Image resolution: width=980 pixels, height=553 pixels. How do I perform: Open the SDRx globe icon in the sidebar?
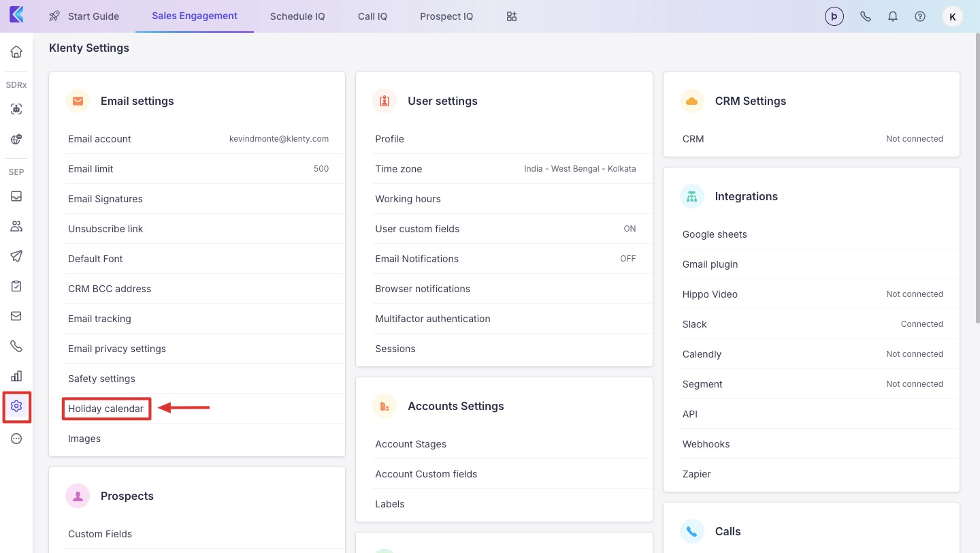pos(16,139)
